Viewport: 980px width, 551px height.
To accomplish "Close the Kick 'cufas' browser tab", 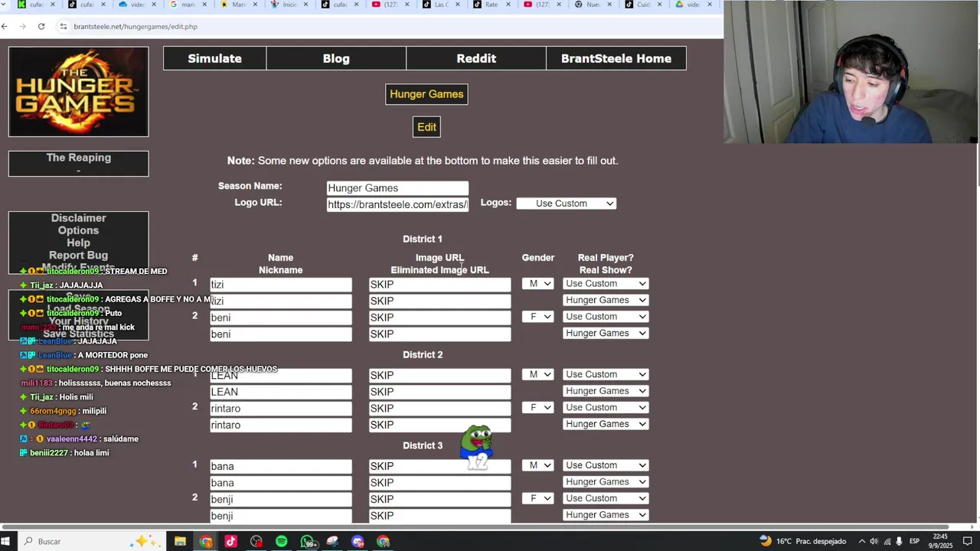I will point(54,5).
